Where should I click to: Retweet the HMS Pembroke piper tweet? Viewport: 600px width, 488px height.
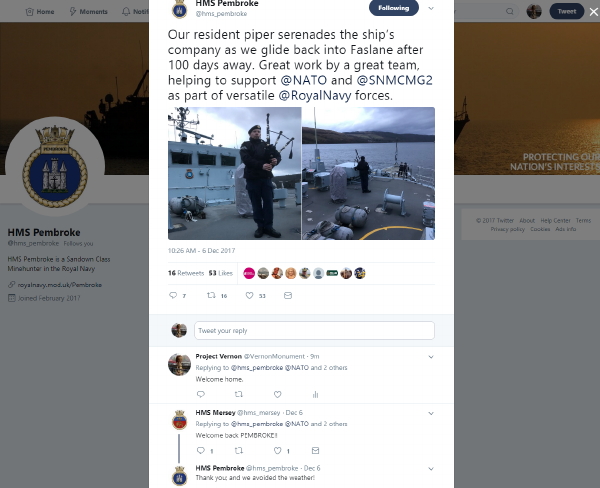tap(211, 295)
